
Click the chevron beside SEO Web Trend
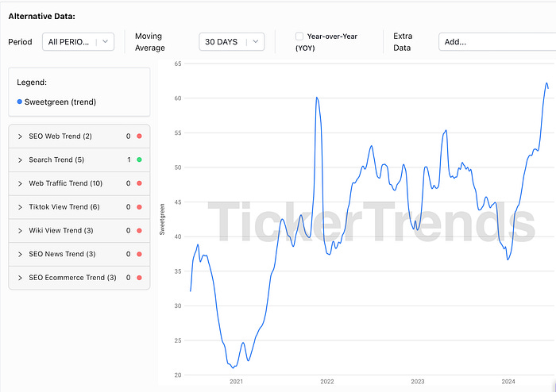pos(20,136)
